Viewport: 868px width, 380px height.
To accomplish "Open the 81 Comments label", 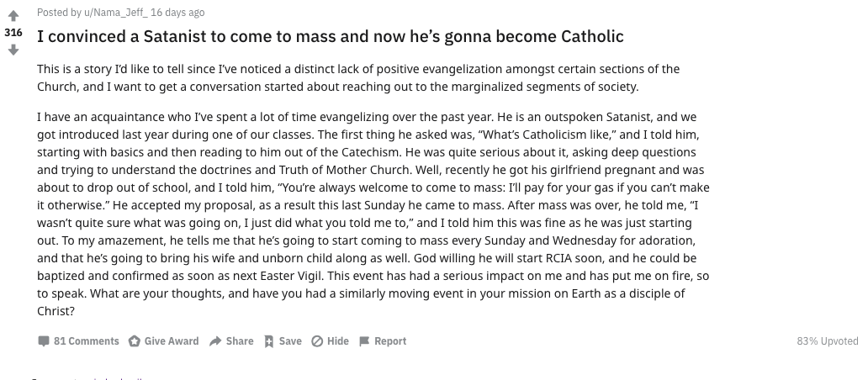I will coord(86,341).
